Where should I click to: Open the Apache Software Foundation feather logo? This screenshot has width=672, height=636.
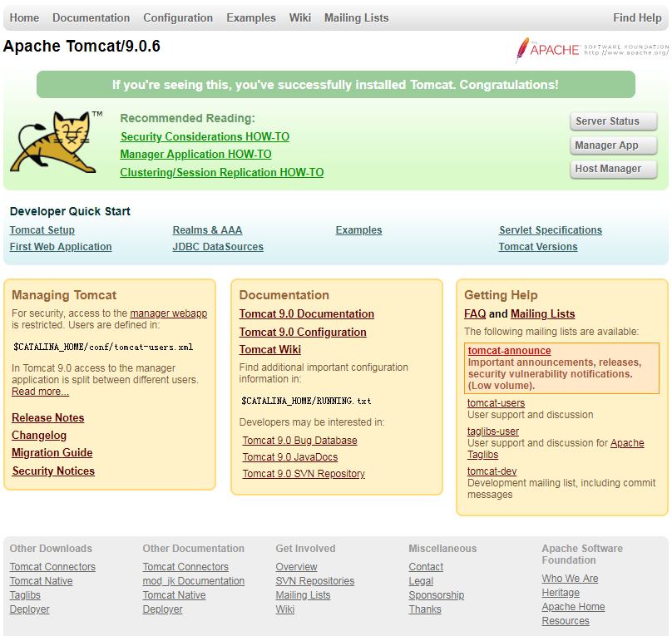coord(592,50)
